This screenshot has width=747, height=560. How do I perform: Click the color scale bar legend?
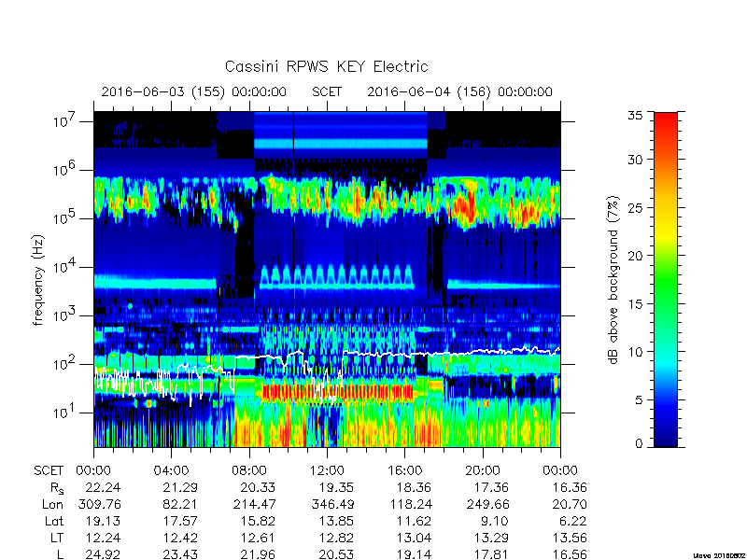pos(666,279)
